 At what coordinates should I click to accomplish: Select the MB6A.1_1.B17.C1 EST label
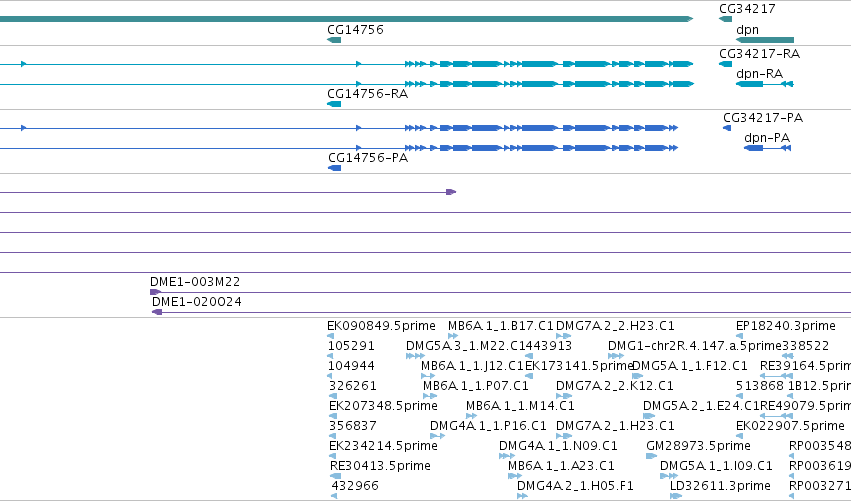click(x=500, y=326)
